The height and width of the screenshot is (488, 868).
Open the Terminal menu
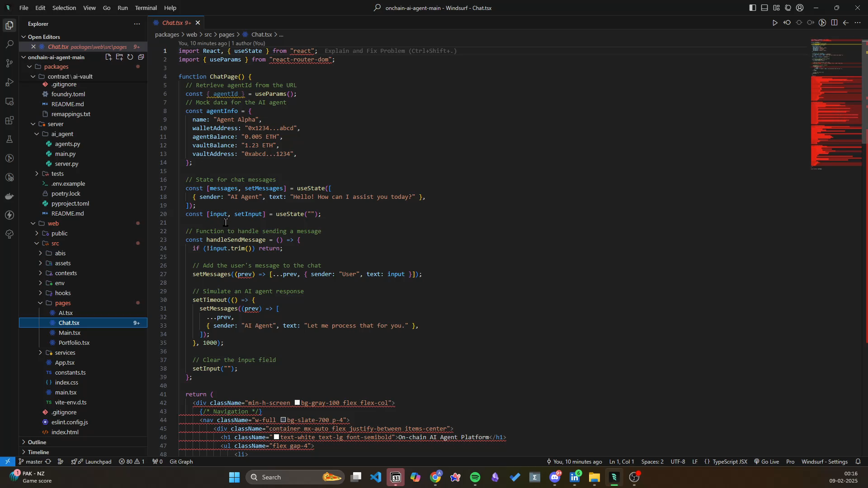pos(146,8)
